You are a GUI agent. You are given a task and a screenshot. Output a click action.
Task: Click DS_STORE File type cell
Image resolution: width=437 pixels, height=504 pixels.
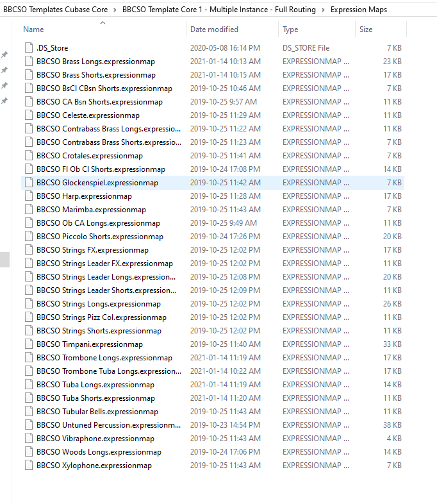click(306, 48)
